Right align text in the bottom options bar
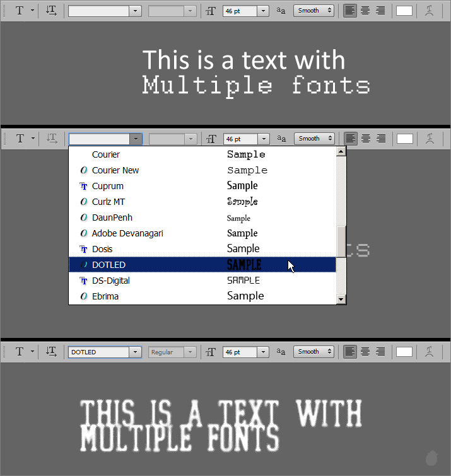451x476 pixels. pyautogui.click(x=380, y=352)
